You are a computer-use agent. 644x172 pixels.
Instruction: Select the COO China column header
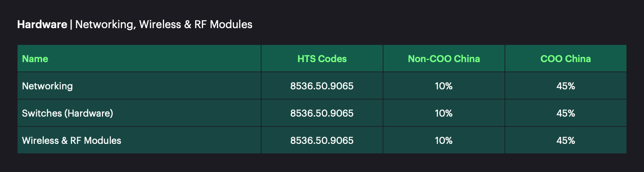coord(566,59)
